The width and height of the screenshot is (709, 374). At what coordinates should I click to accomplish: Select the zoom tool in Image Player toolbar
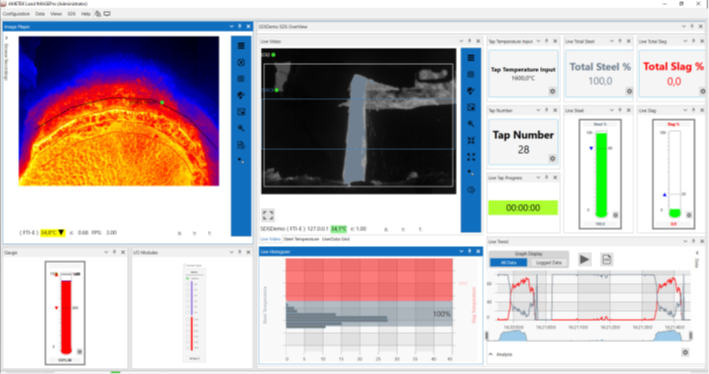click(241, 128)
